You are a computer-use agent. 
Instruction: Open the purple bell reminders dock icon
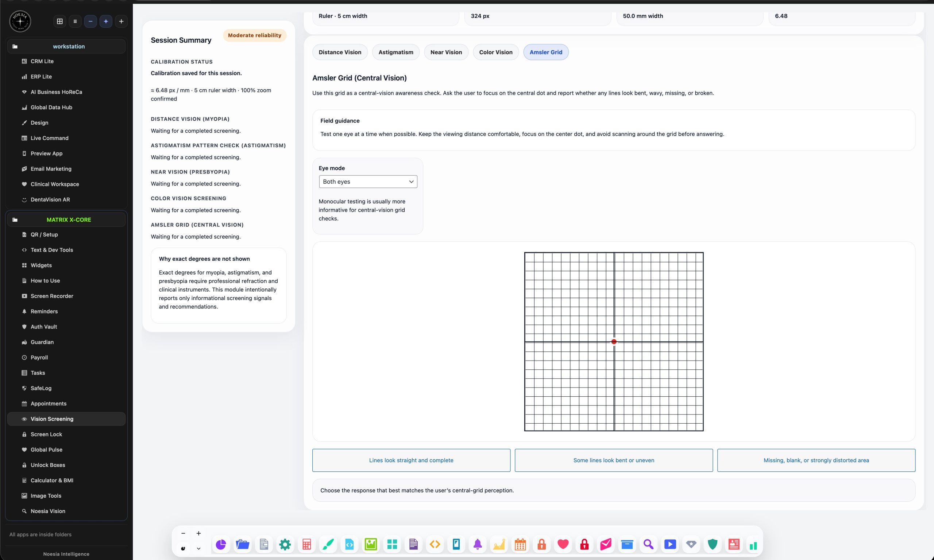click(x=478, y=545)
